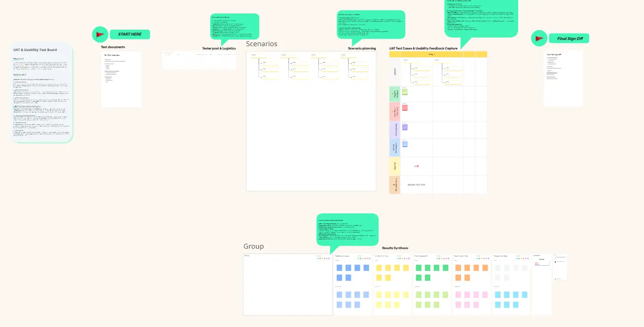Select first dark blue sticky in Results Synthesis
644x327 pixels.
339,268
